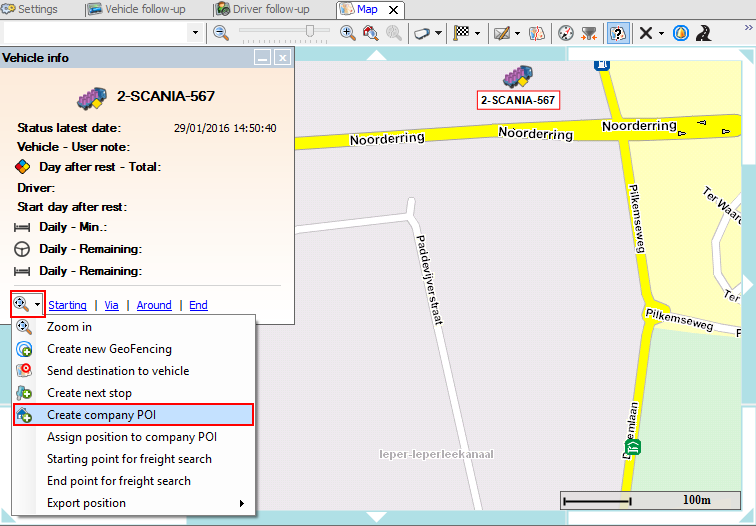Click the compass icon in the toolbar
756x526 pixels.
click(566, 33)
